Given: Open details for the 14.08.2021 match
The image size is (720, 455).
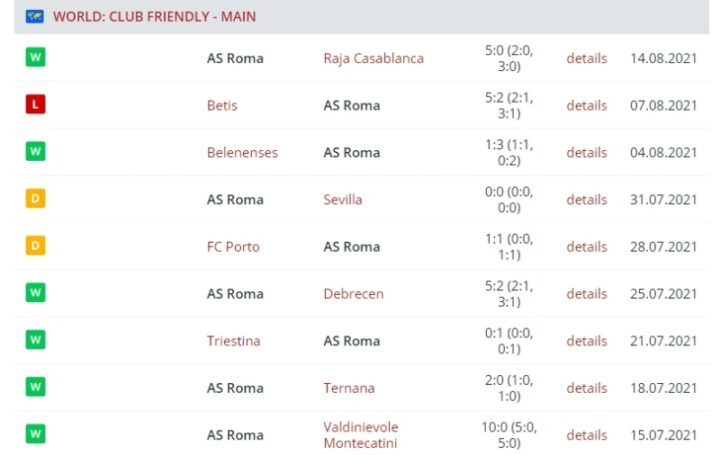Looking at the screenshot, I should [586, 58].
